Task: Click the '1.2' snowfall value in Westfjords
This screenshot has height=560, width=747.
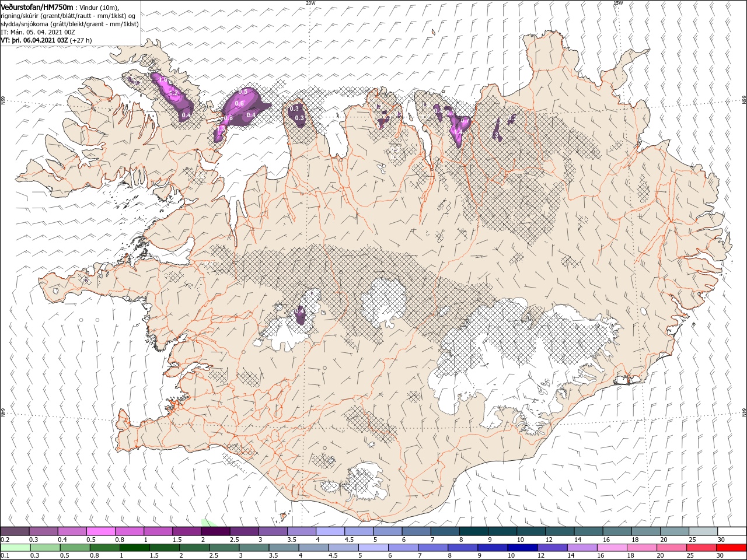Action: pos(173,93)
